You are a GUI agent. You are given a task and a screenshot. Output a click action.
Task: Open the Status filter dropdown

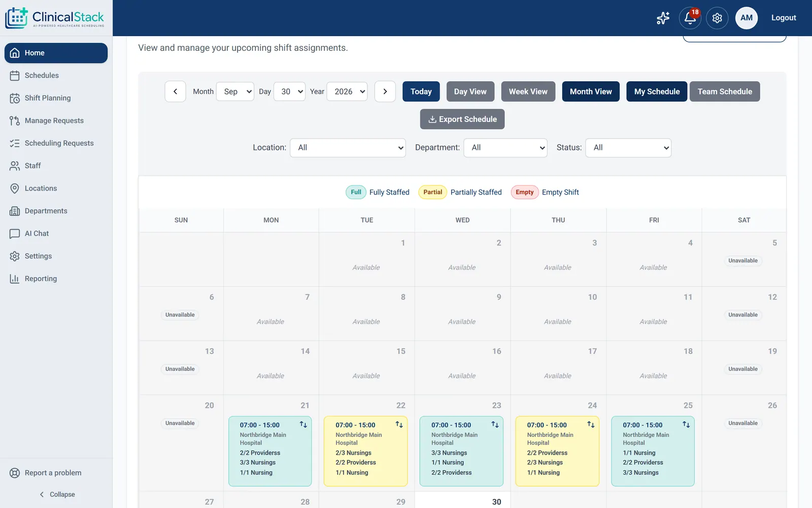pyautogui.click(x=628, y=148)
